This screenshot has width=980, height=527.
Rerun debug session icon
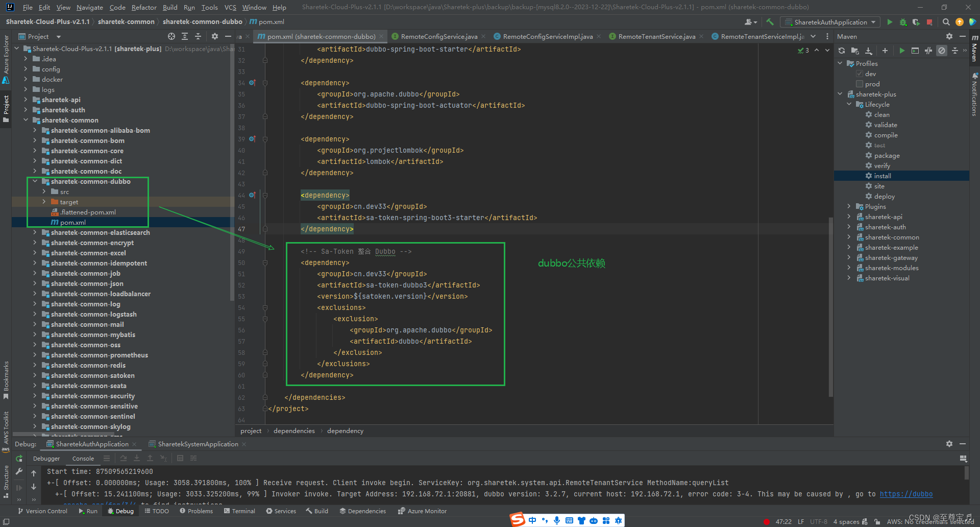click(19, 459)
